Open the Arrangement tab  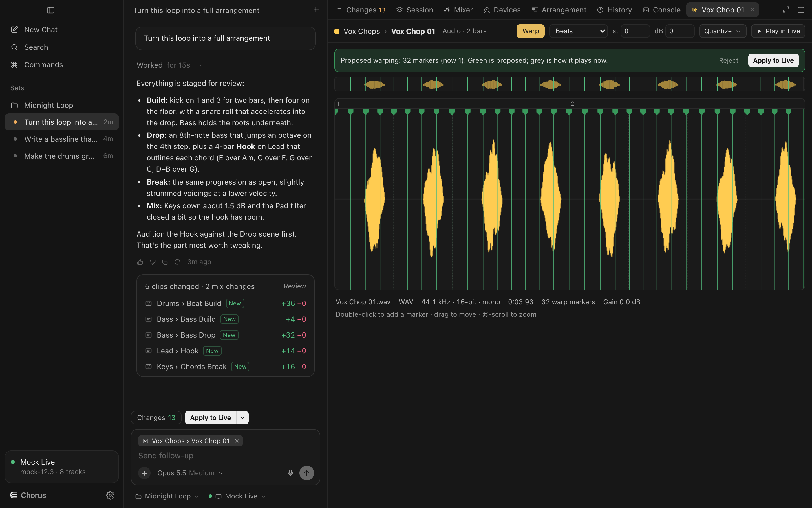pos(559,10)
